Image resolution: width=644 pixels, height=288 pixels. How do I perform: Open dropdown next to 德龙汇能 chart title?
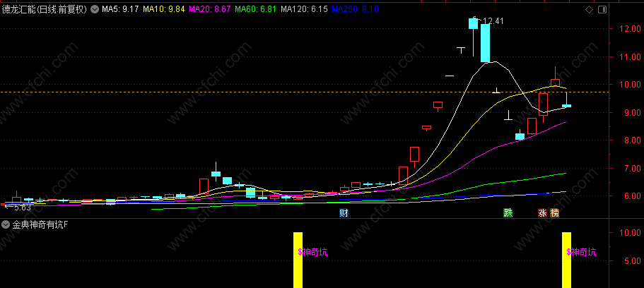(95, 9)
